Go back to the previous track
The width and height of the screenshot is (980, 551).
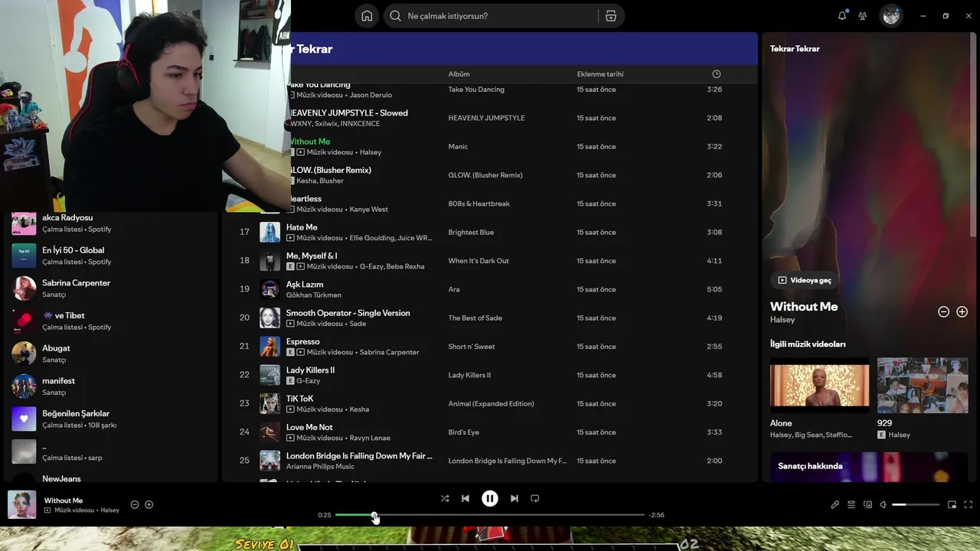pos(465,498)
